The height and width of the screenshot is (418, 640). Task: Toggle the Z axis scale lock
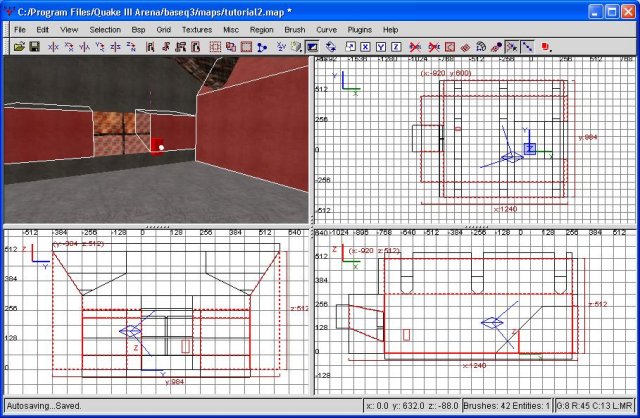[x=396, y=47]
